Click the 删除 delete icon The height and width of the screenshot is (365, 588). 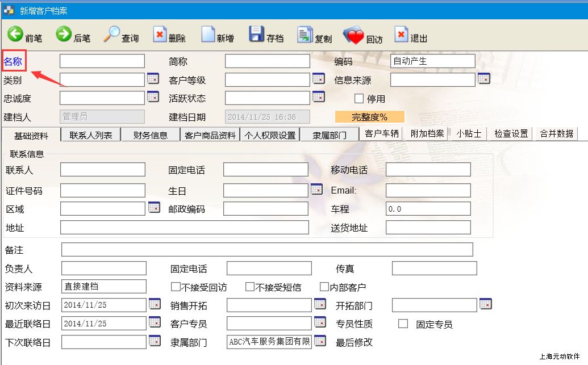point(160,35)
